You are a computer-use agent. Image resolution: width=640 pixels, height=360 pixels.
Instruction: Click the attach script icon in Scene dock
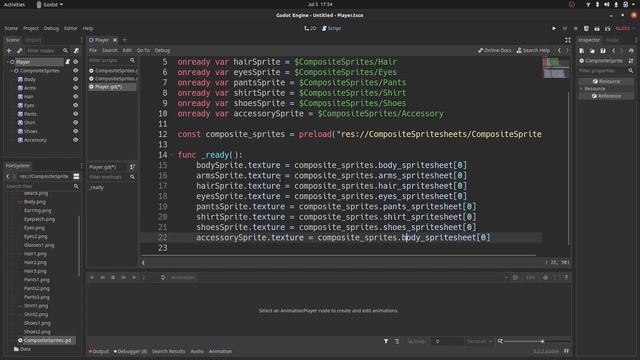click(x=76, y=51)
